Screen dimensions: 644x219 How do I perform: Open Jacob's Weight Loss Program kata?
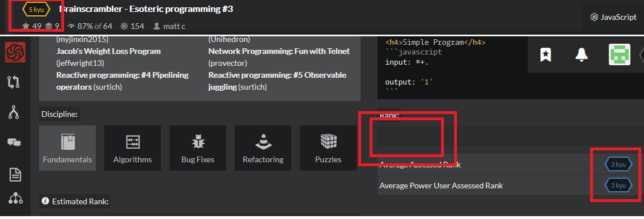[x=108, y=52]
